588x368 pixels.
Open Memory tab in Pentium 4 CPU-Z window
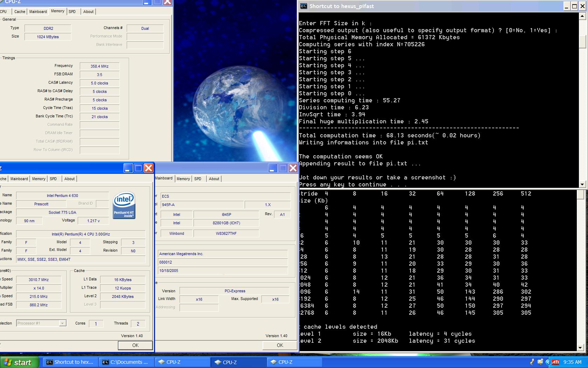(x=38, y=179)
